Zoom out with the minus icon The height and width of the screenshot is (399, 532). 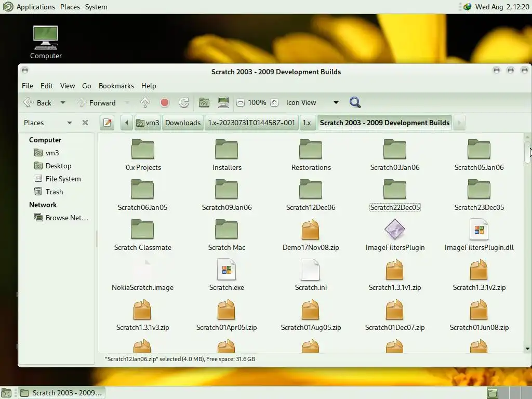point(240,102)
